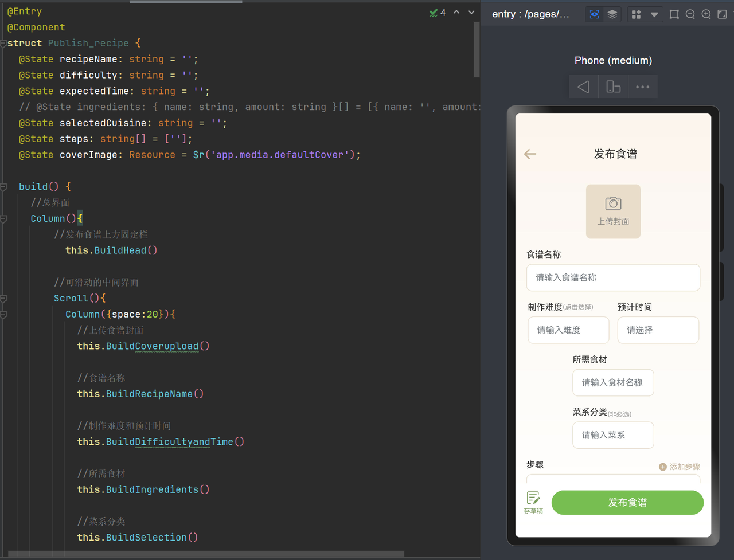Image resolution: width=734 pixels, height=560 pixels.
Task: Click the @State recipeName declaration
Action: 108,60
